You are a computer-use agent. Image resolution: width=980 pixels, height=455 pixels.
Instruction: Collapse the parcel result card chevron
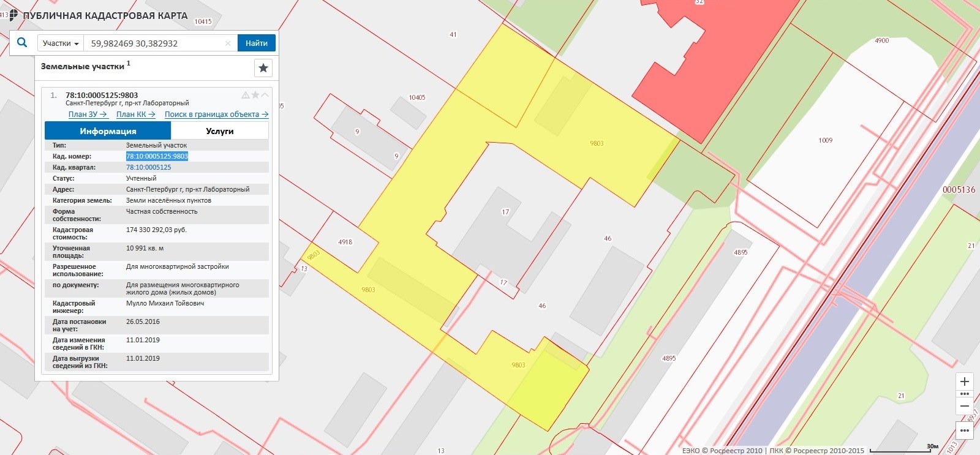pyautogui.click(x=265, y=95)
